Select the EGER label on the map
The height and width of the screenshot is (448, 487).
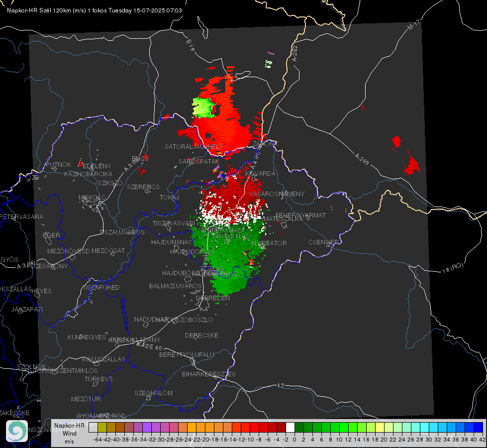click(51, 235)
